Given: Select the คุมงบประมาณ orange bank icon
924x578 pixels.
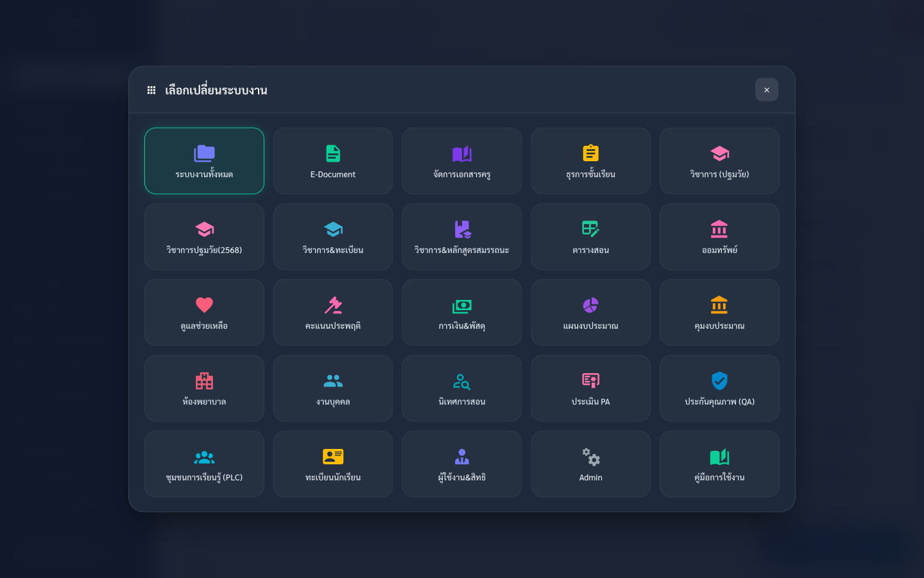Looking at the screenshot, I should tap(719, 304).
